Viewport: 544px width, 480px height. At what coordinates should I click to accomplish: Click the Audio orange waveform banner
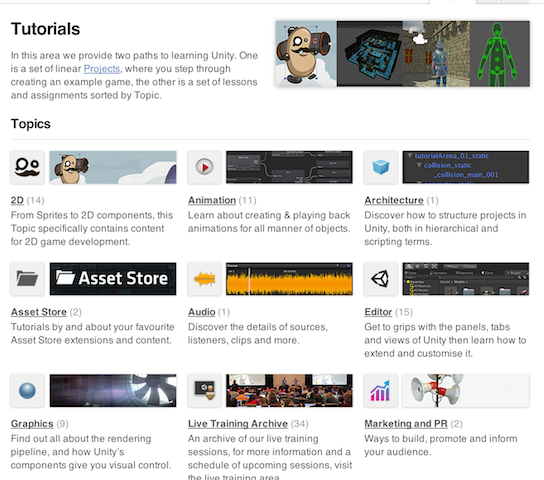(x=289, y=279)
